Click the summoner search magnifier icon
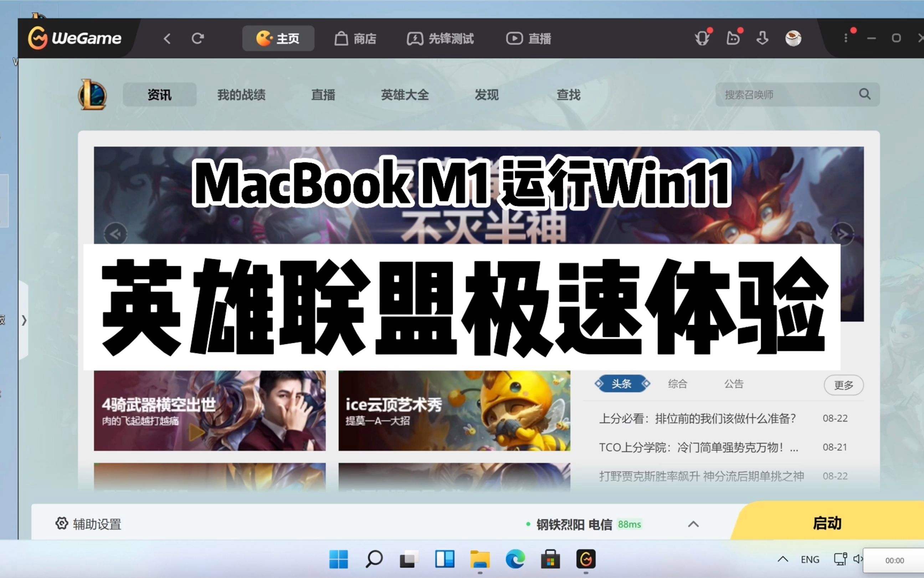This screenshot has width=924, height=578. [x=865, y=94]
